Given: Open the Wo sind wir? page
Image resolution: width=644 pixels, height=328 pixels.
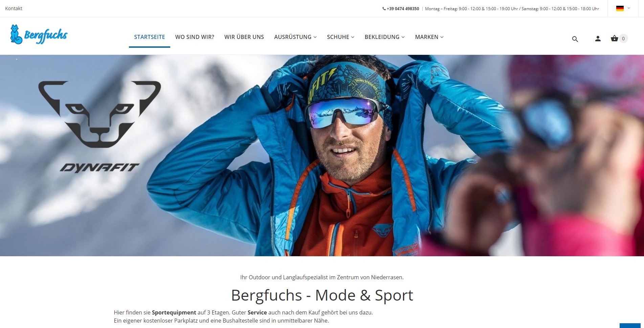Looking at the screenshot, I should coord(195,37).
